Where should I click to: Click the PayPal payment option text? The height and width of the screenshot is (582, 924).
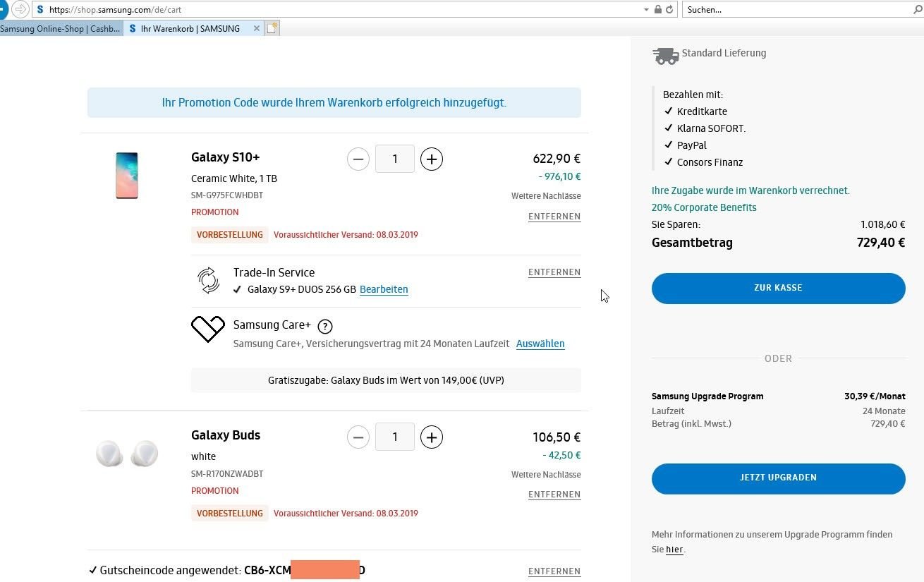(692, 145)
